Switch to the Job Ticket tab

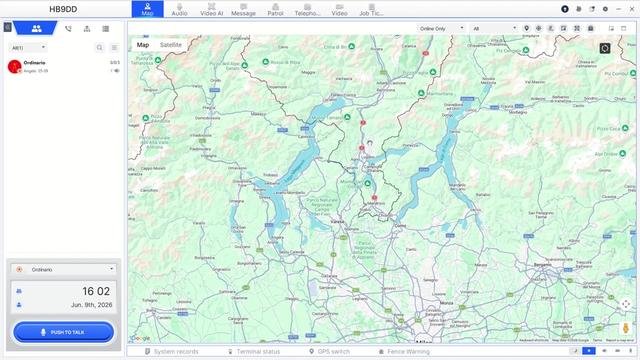371,9
